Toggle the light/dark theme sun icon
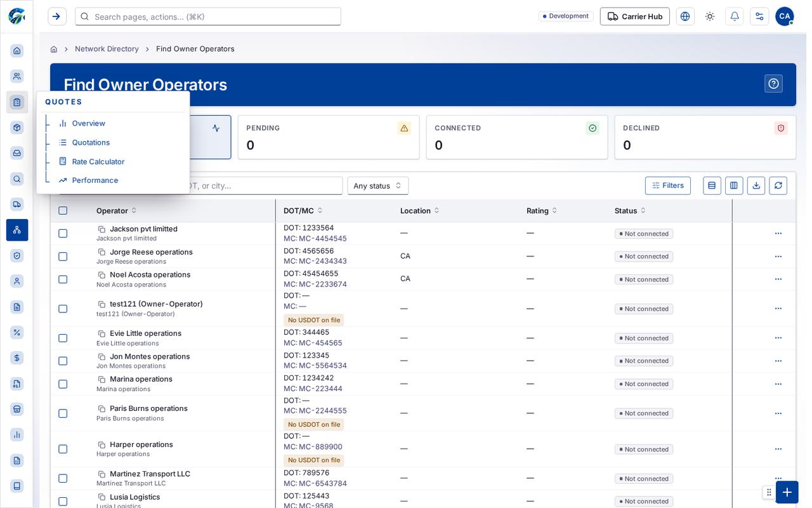Image resolution: width=812 pixels, height=508 pixels. click(710, 17)
